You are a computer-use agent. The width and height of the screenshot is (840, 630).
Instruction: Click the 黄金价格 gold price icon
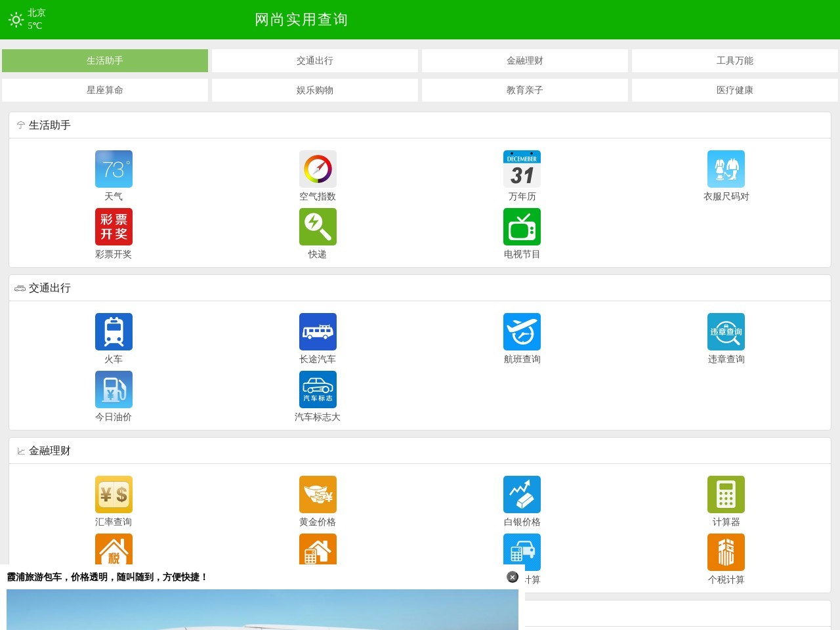pos(318,495)
